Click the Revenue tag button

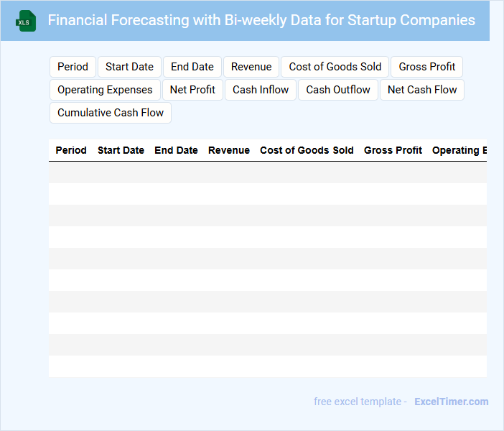tap(251, 67)
